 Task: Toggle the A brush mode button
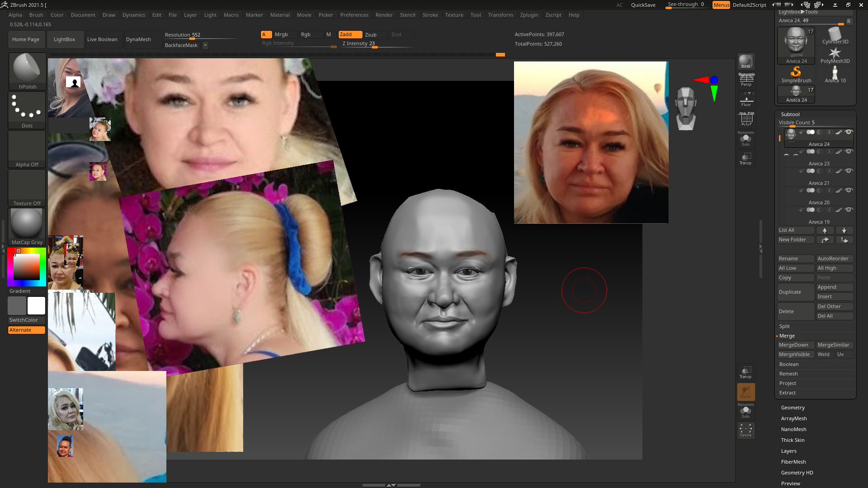pyautogui.click(x=266, y=35)
